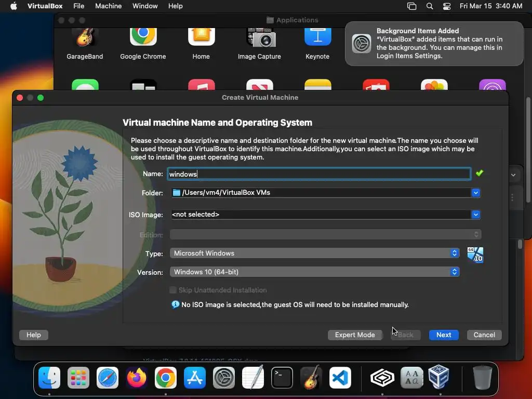Expand the ISO Image dropdown
This screenshot has width=532, height=399.
point(476,215)
